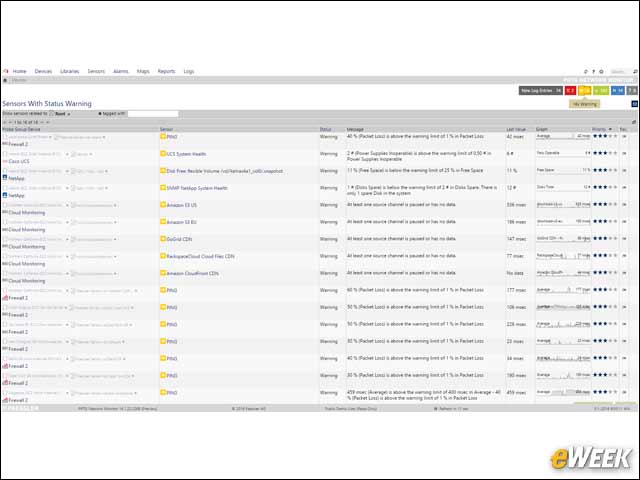
Task: Click the yellow icon of PING with 459 msec
Action: (x=163, y=392)
